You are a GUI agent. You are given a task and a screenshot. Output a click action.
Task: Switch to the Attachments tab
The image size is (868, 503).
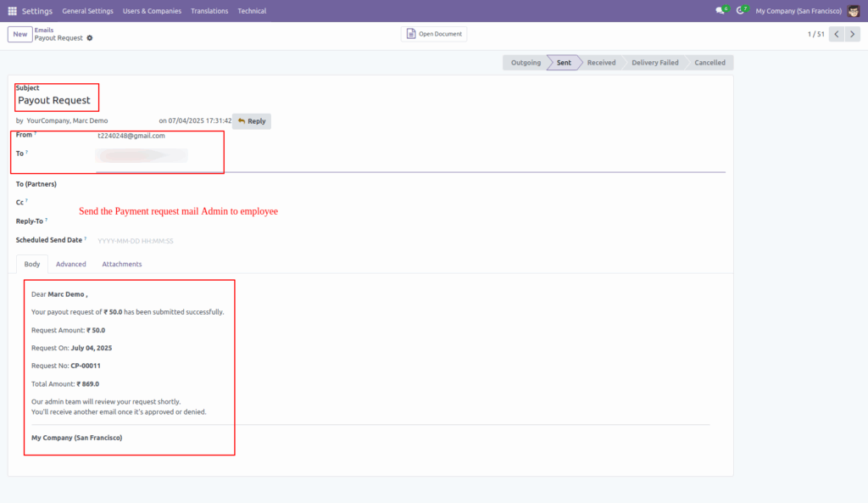coord(121,264)
